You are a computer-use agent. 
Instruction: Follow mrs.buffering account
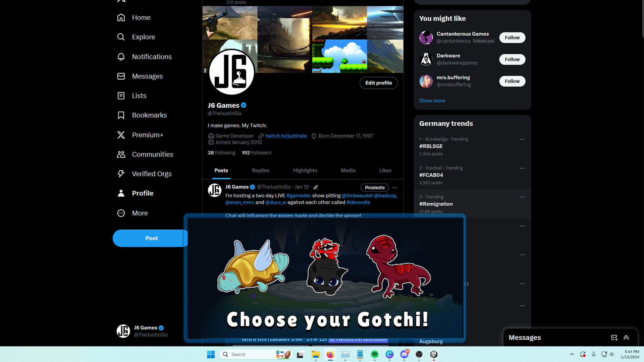coord(512,81)
